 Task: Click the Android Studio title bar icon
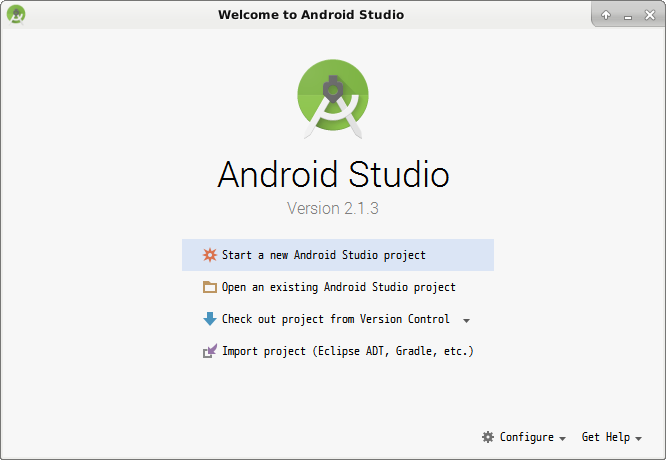click(16, 14)
